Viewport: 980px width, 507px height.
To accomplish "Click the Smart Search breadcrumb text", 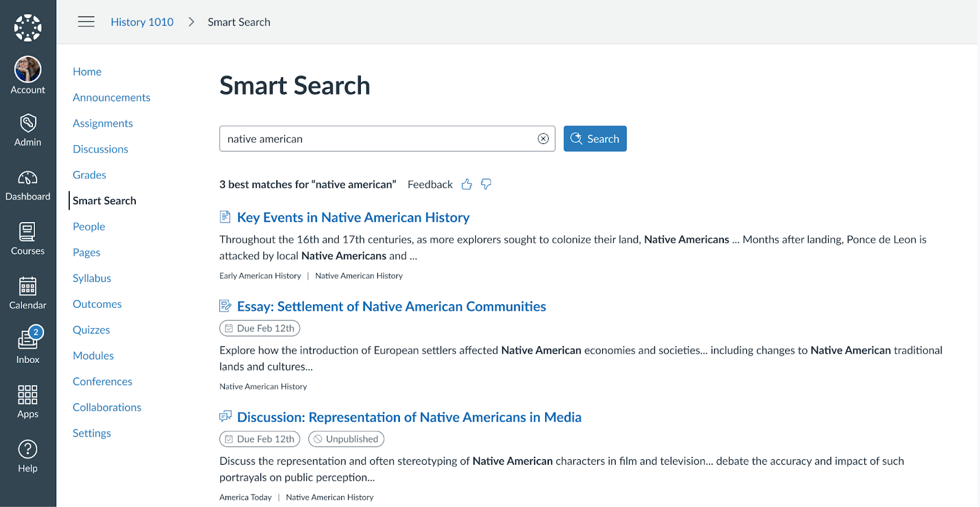I will coord(239,22).
